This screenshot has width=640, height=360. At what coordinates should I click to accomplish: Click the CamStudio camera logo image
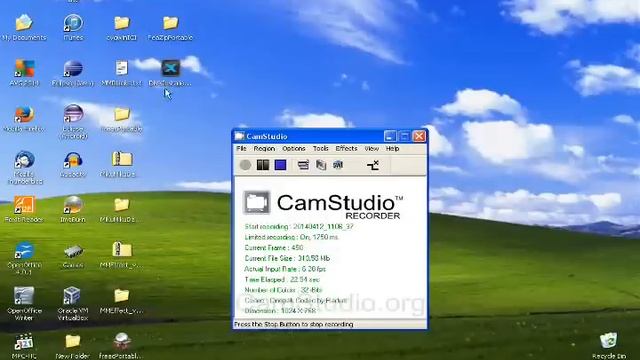point(257,202)
